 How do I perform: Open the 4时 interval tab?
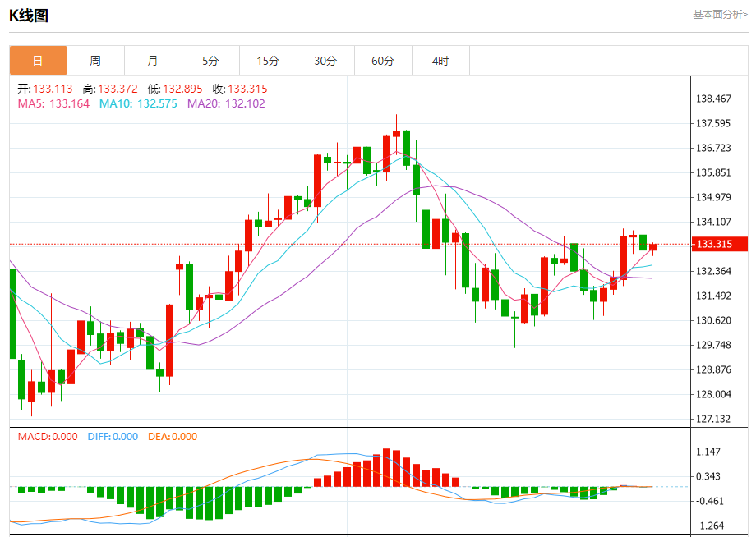tap(440, 61)
